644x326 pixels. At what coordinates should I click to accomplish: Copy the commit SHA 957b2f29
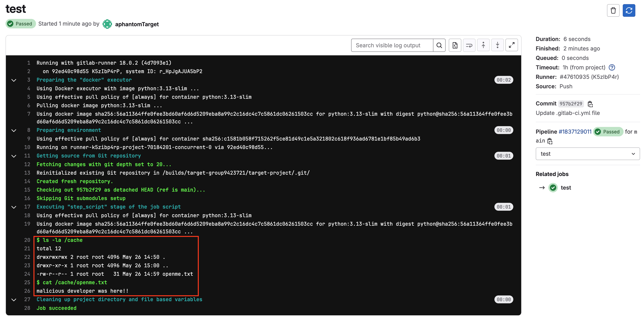point(590,104)
